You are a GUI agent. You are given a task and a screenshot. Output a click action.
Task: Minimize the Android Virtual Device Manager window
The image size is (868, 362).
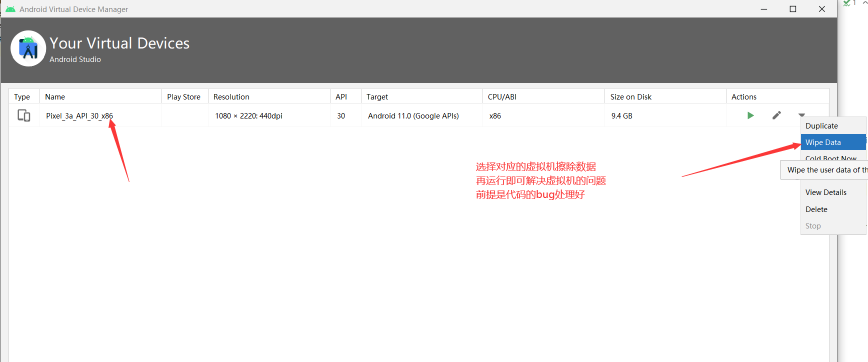click(x=764, y=9)
